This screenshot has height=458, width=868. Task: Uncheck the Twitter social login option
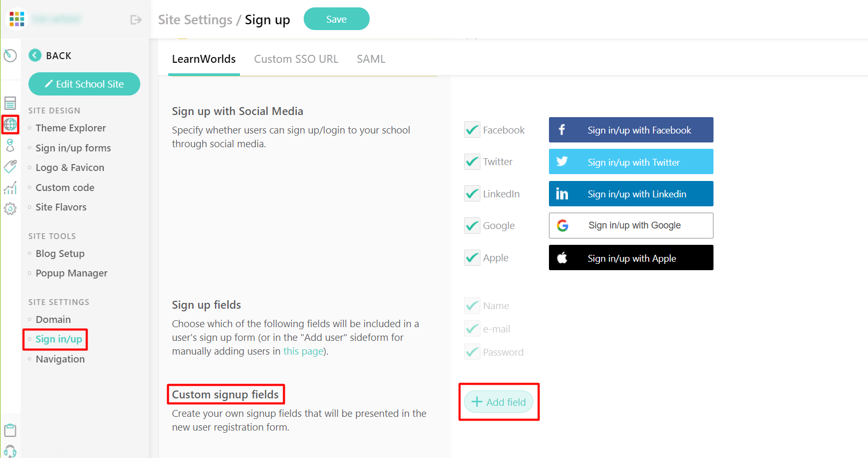pos(472,161)
